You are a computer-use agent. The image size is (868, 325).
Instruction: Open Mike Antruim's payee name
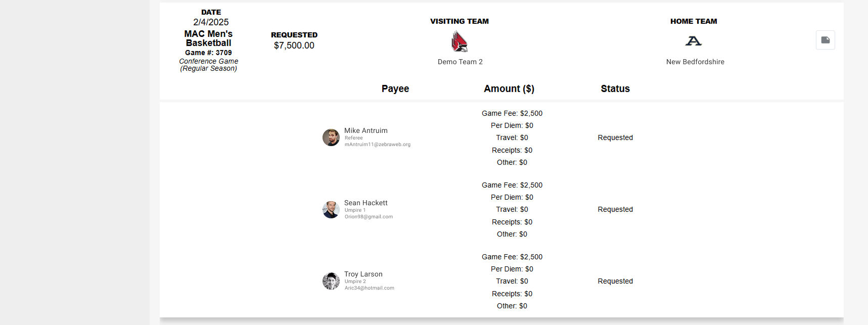[x=366, y=130]
